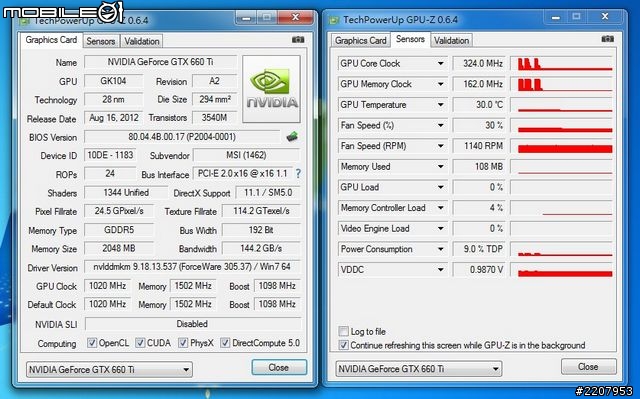Viewport: 640px width, 399px height.
Task: Enable the Log to file checkbox
Action: (344, 331)
